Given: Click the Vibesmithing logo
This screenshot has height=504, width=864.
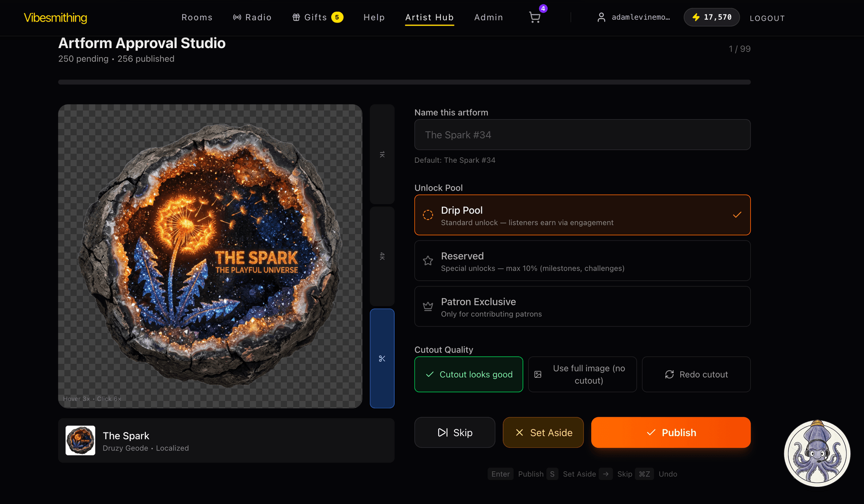Looking at the screenshot, I should point(55,18).
